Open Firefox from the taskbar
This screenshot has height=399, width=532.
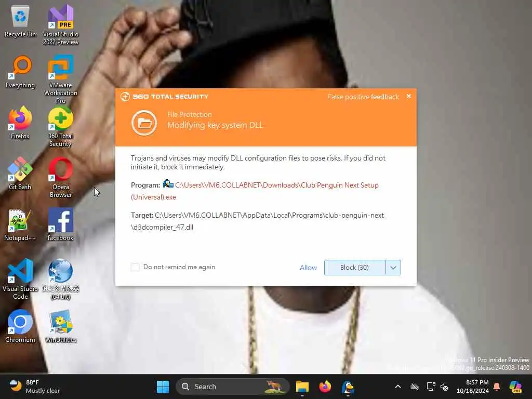point(325,387)
